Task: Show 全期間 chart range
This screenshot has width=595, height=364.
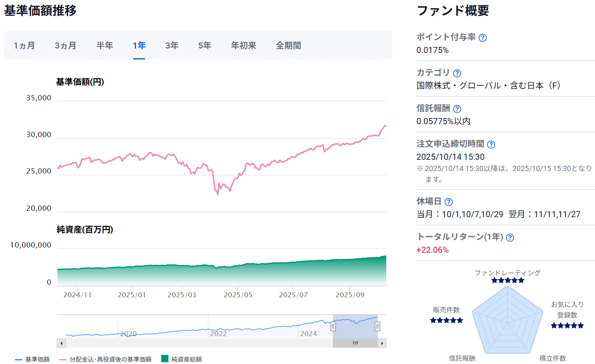Action: coord(288,46)
